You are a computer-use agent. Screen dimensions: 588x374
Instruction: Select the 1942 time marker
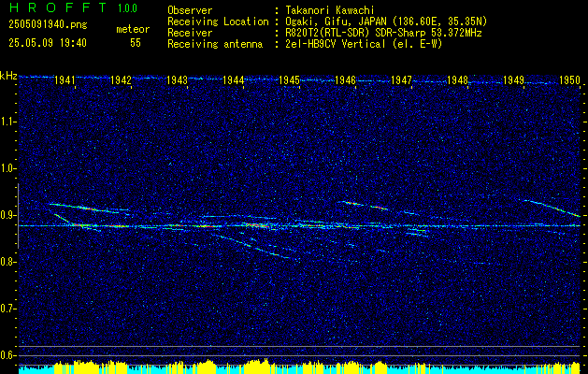(x=121, y=79)
